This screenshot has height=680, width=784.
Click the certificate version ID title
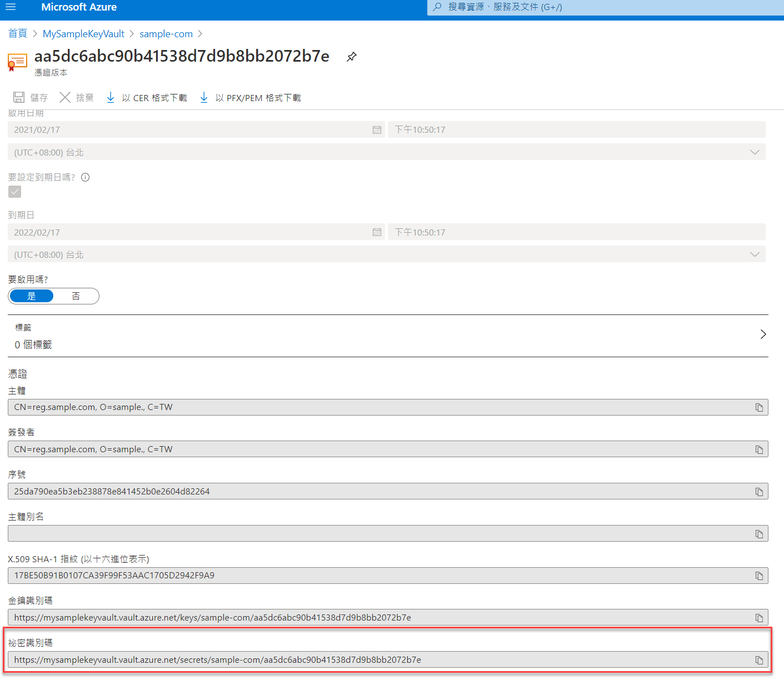[182, 56]
